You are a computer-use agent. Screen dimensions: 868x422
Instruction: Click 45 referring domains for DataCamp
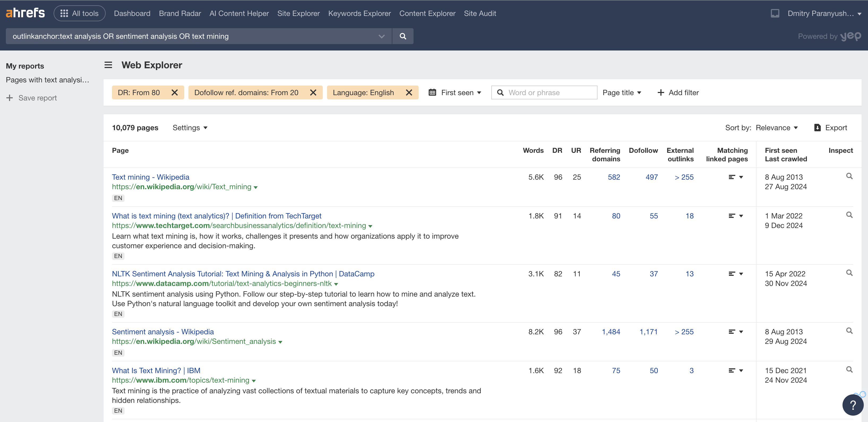[x=616, y=274]
